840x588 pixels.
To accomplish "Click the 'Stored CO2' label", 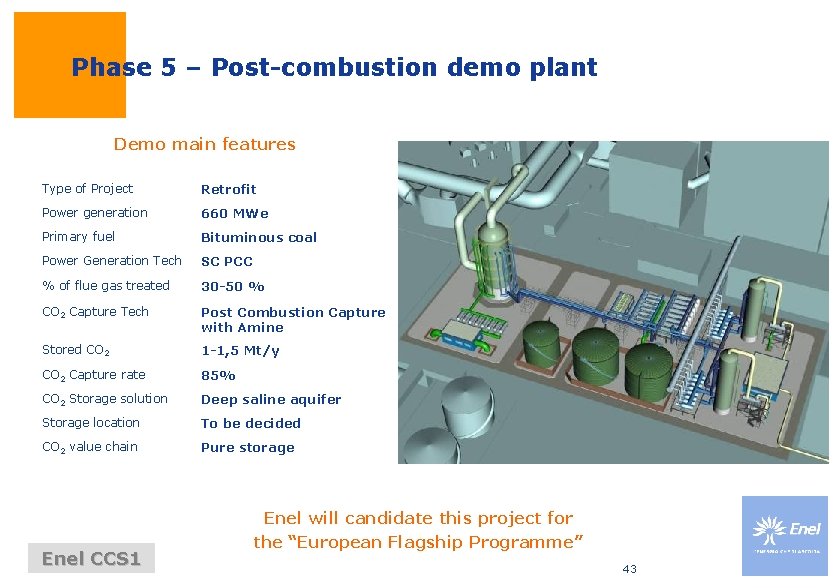I will tap(76, 350).
